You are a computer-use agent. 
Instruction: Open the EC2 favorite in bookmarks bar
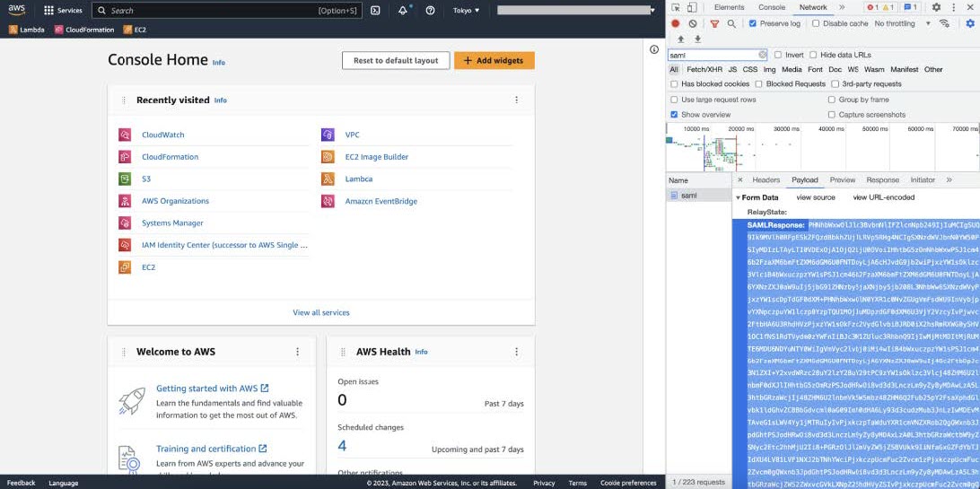135,30
